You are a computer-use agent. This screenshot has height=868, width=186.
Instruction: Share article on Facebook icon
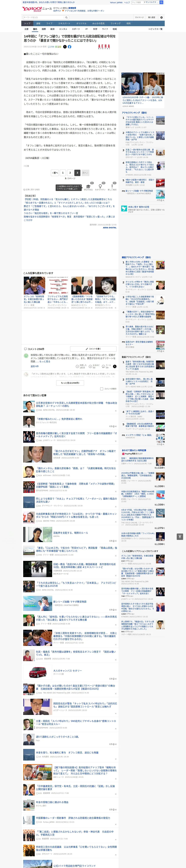point(70,47)
